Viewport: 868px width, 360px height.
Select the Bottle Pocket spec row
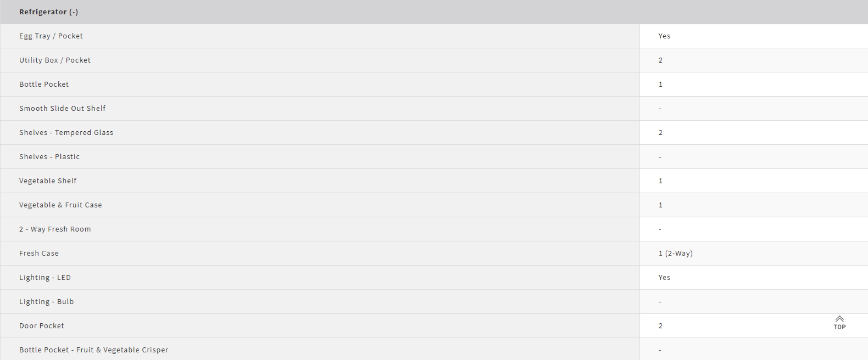pos(44,84)
